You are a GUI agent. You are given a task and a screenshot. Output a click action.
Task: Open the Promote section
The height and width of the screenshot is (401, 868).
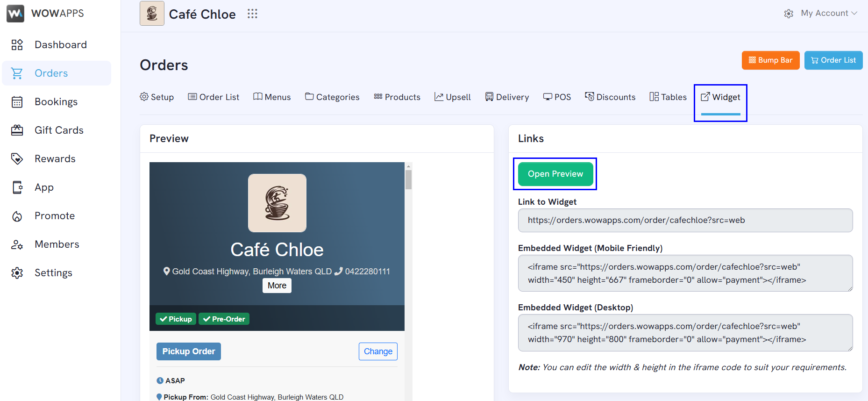pyautogui.click(x=55, y=216)
